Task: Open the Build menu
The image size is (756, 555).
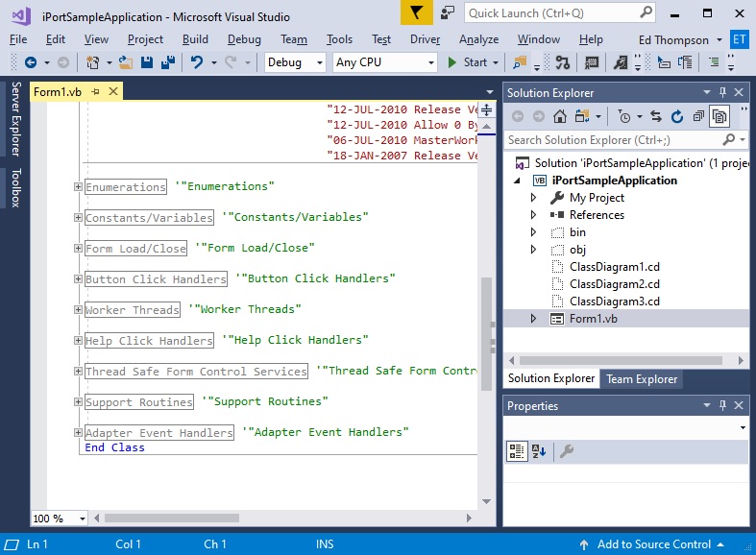Action: 195,39
